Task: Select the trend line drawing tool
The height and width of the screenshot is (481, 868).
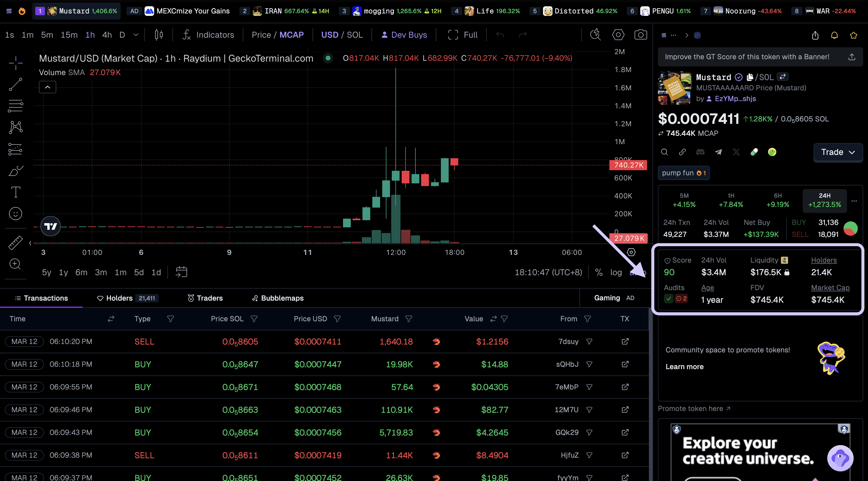Action: click(x=16, y=85)
